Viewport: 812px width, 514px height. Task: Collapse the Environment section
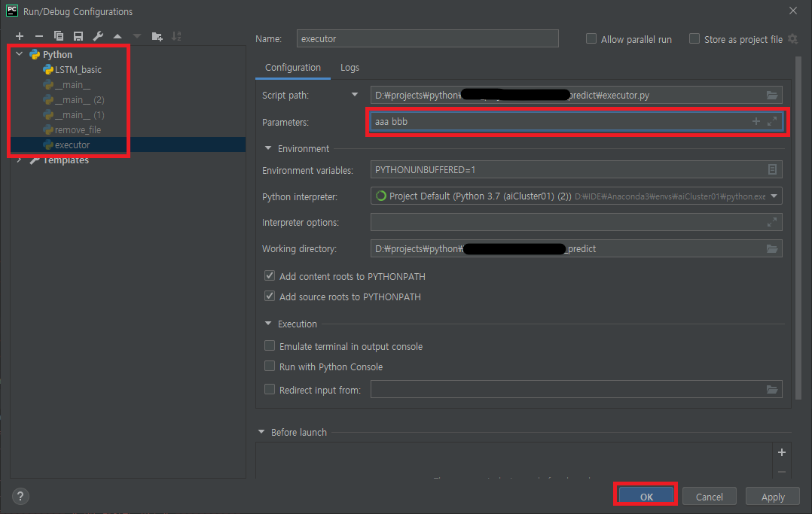tap(268, 148)
